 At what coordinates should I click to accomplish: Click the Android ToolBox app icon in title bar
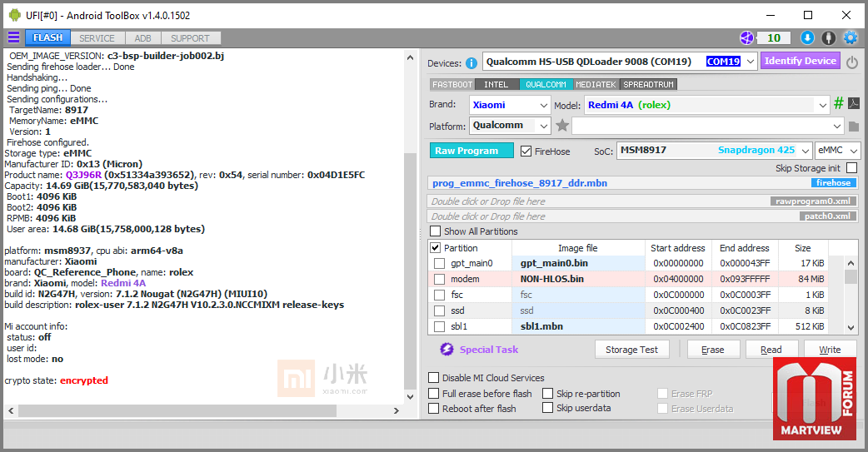[14, 16]
